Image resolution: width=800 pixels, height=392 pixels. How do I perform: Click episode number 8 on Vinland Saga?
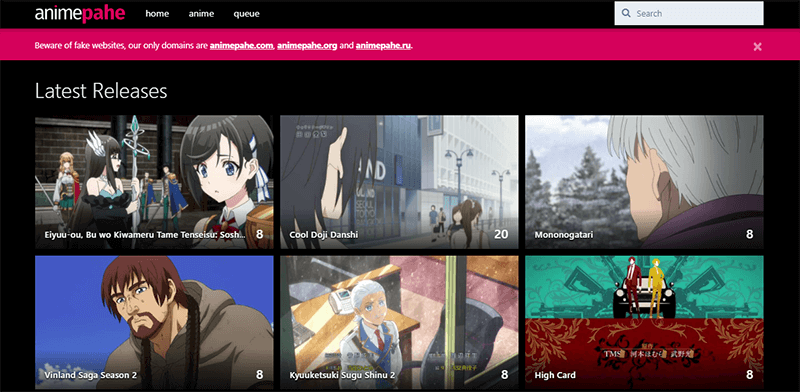(259, 375)
